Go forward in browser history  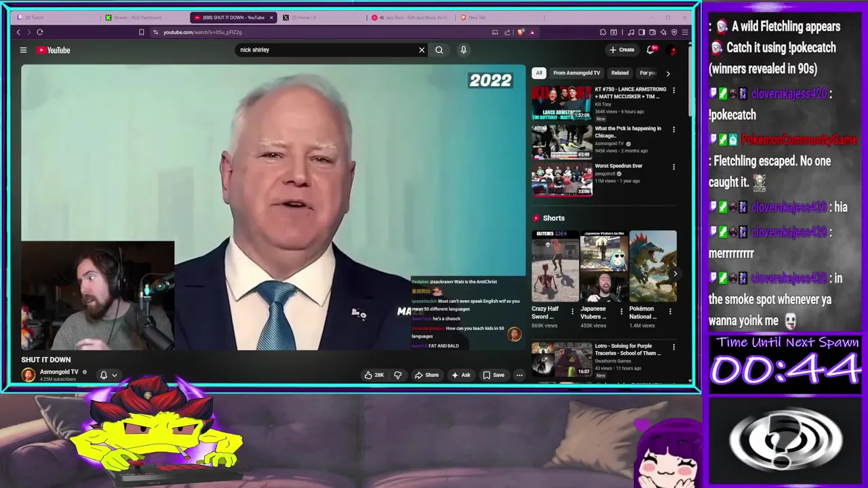[x=28, y=32]
